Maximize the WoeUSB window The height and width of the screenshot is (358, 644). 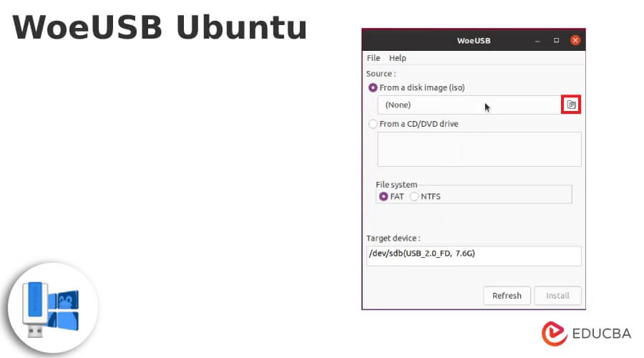pos(557,40)
